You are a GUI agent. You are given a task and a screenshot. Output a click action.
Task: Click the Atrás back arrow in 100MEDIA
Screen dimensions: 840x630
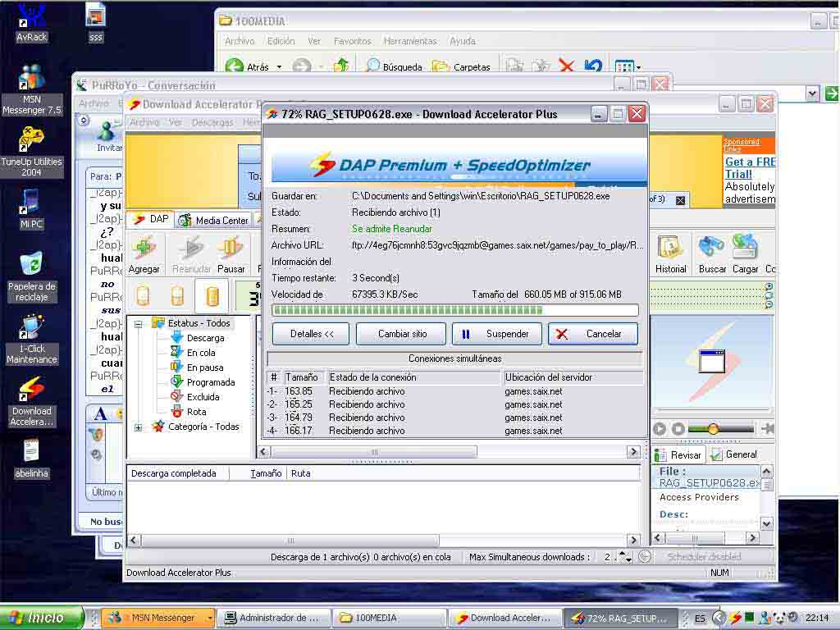[246, 66]
